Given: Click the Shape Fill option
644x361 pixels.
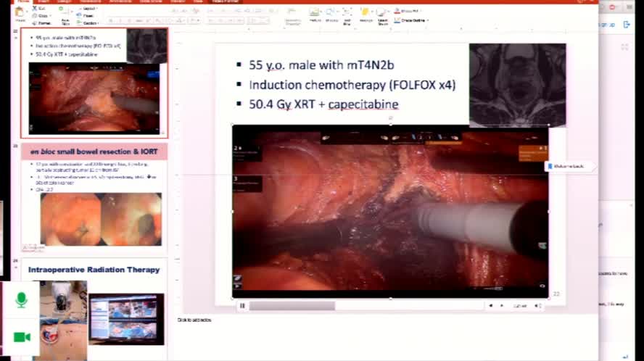Looking at the screenshot, I should point(407,11).
